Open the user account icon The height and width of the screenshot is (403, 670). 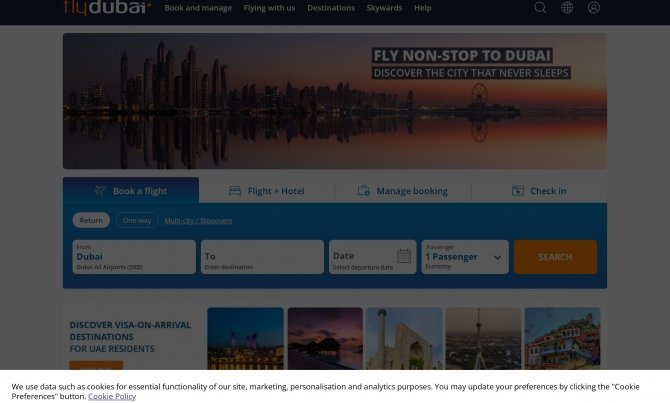point(594,7)
